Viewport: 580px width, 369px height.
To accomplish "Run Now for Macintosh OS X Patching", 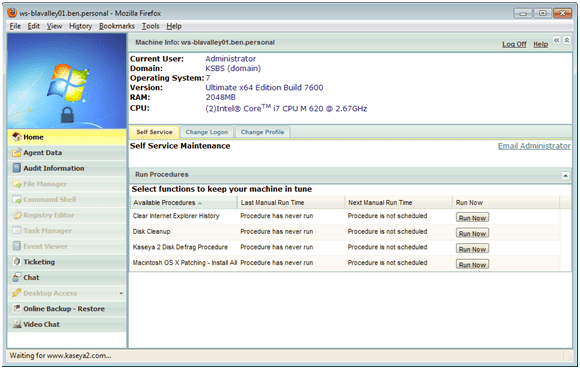I will coord(472,265).
